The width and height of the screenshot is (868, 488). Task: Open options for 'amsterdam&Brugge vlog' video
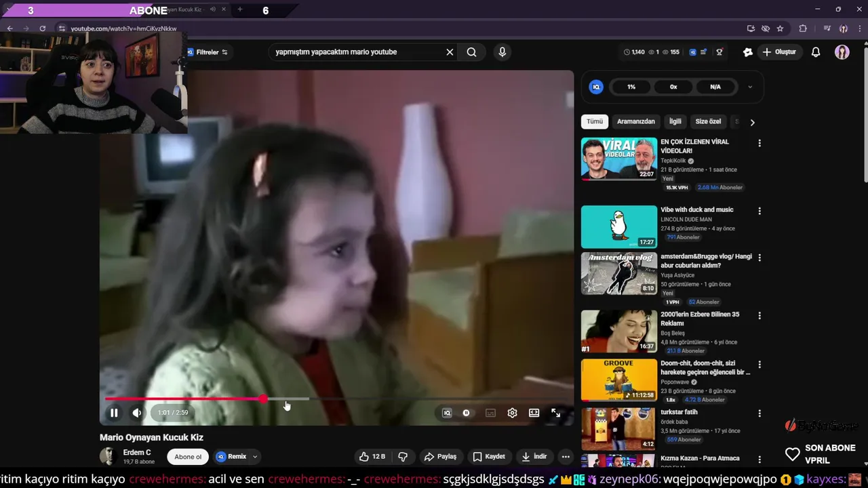click(759, 258)
